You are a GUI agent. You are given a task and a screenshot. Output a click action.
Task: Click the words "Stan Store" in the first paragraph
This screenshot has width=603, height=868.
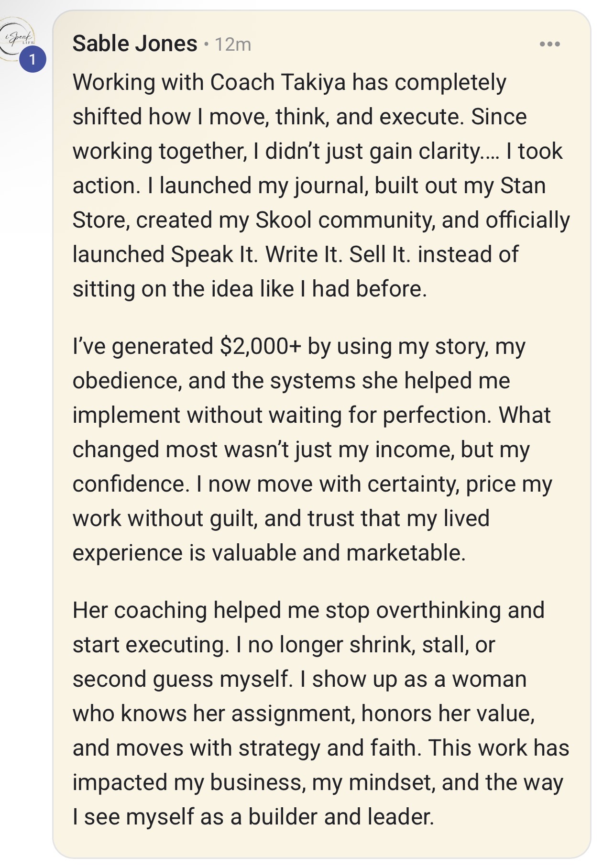[523, 186]
